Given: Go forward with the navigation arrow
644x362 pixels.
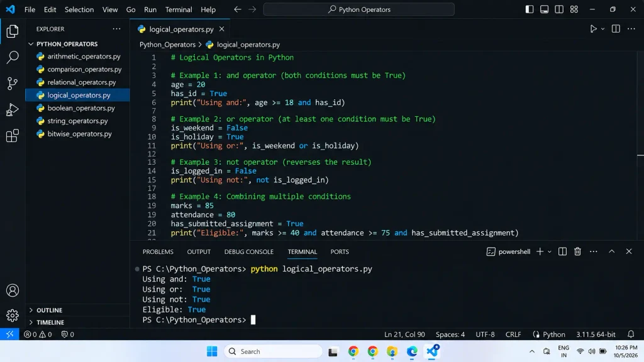Looking at the screenshot, I should 252,9.
